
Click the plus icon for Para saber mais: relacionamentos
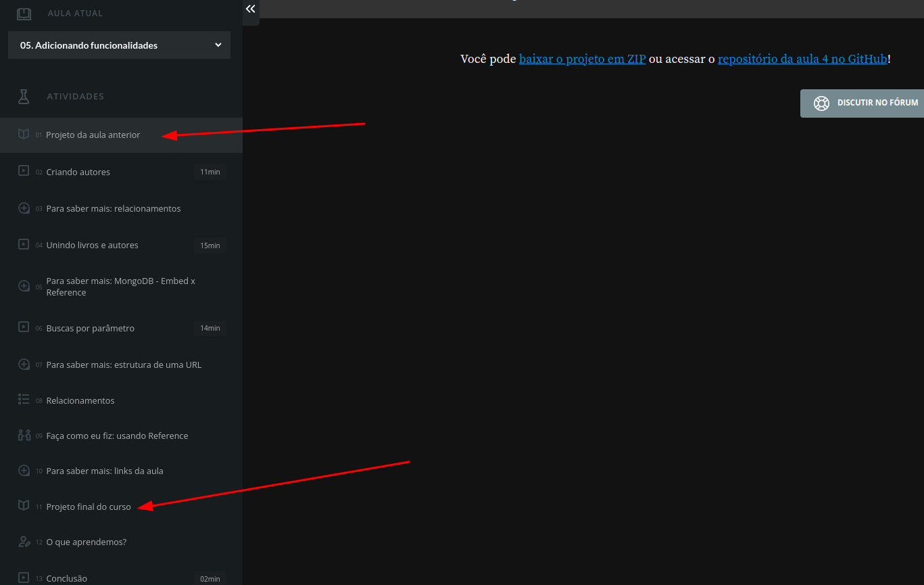coord(24,208)
